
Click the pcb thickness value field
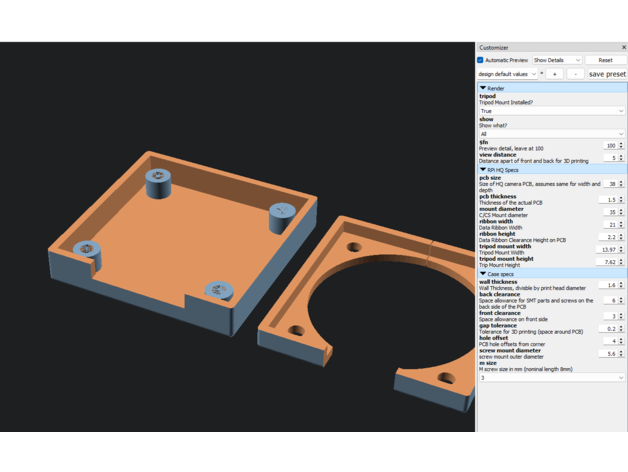click(x=609, y=200)
